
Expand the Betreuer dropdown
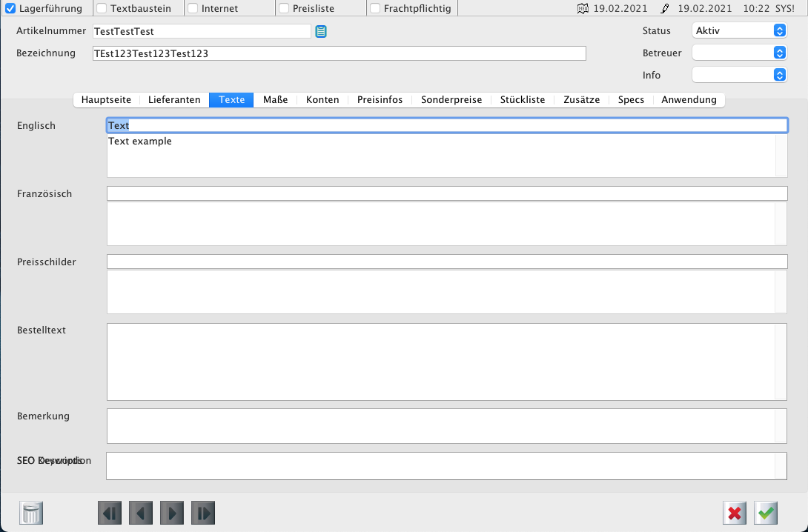point(739,53)
